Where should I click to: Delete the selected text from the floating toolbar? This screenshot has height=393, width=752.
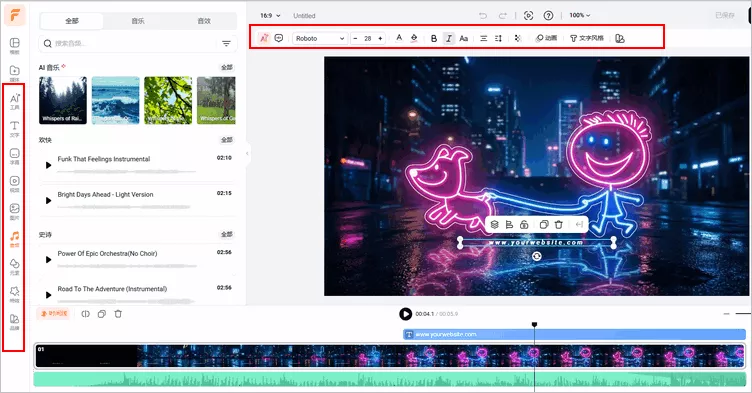559,225
